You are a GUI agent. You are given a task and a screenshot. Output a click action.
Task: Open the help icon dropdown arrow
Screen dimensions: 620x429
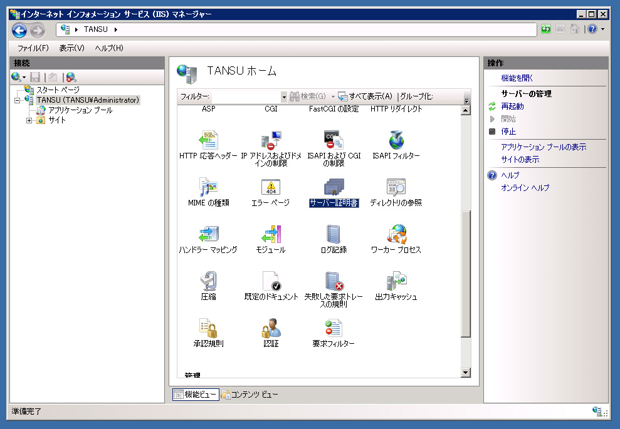[x=603, y=29]
